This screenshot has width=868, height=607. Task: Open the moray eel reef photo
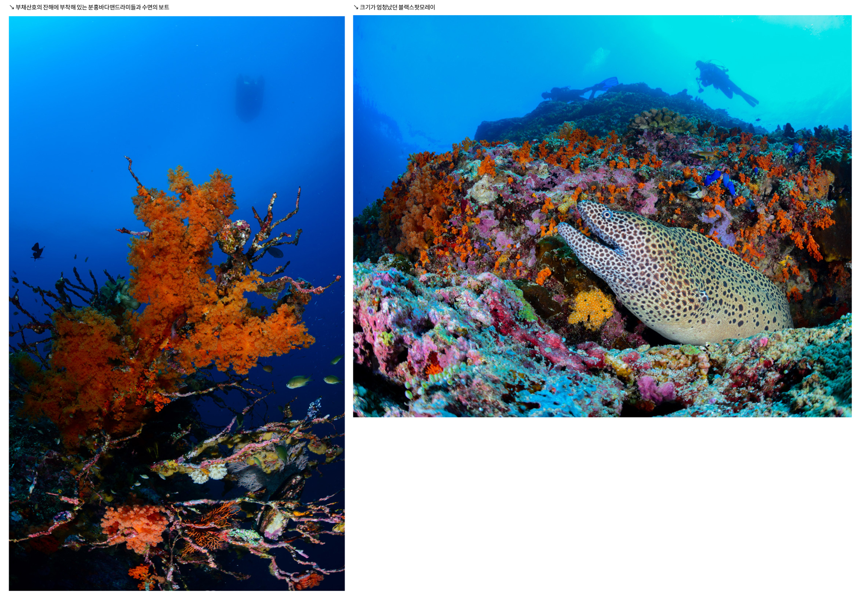click(602, 216)
